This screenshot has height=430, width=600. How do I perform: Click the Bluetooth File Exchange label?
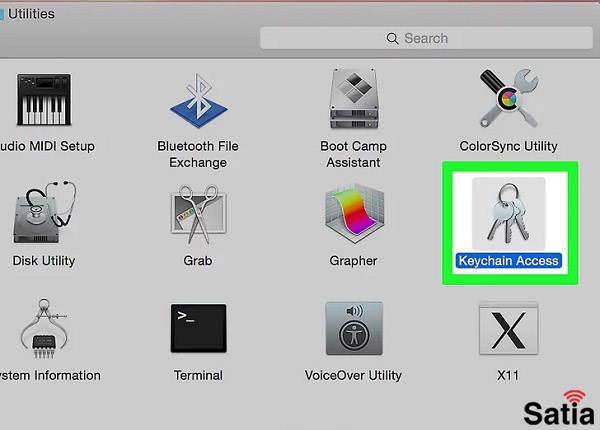(198, 154)
